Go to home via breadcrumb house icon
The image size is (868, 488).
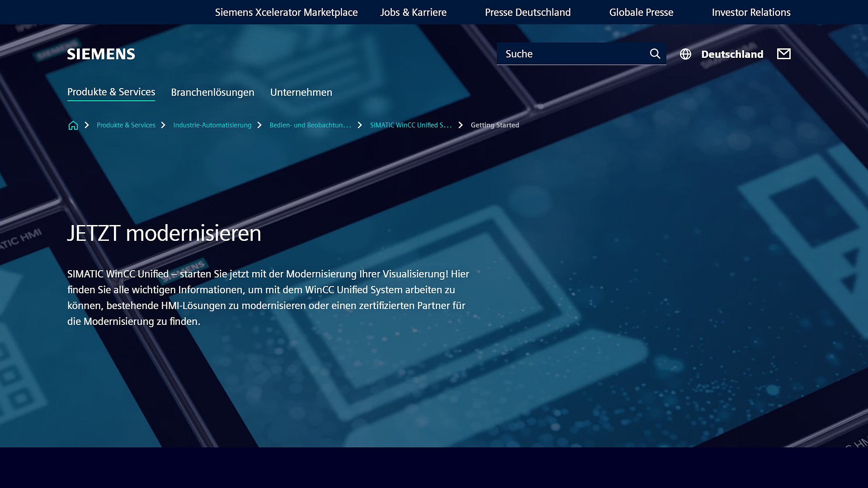pos(73,125)
